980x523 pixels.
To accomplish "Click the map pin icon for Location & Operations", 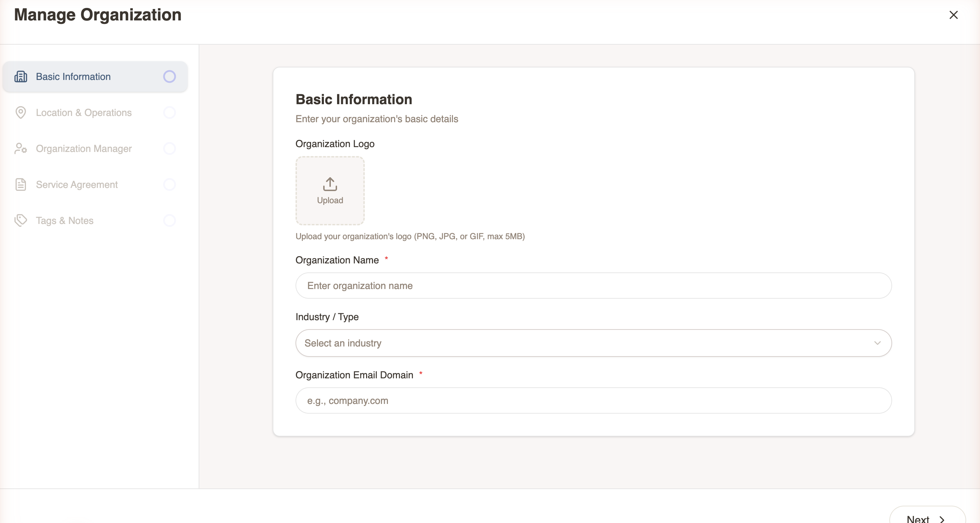I will pyautogui.click(x=20, y=113).
